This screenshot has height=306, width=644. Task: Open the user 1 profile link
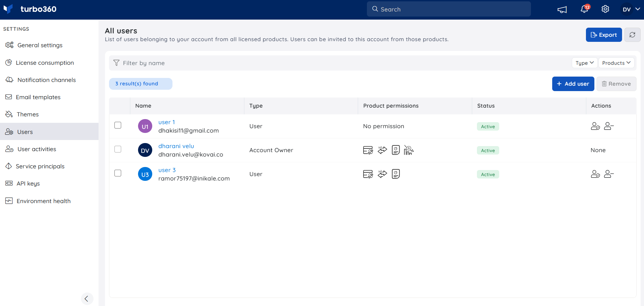coord(167,122)
